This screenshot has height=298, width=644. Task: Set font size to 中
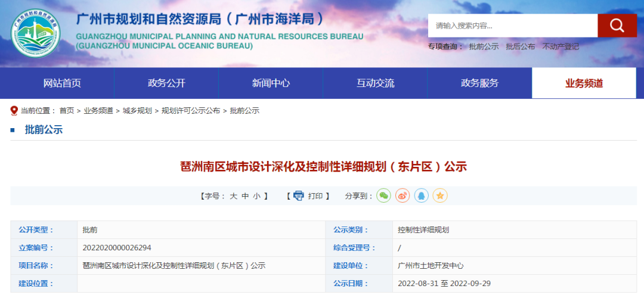coord(245,196)
